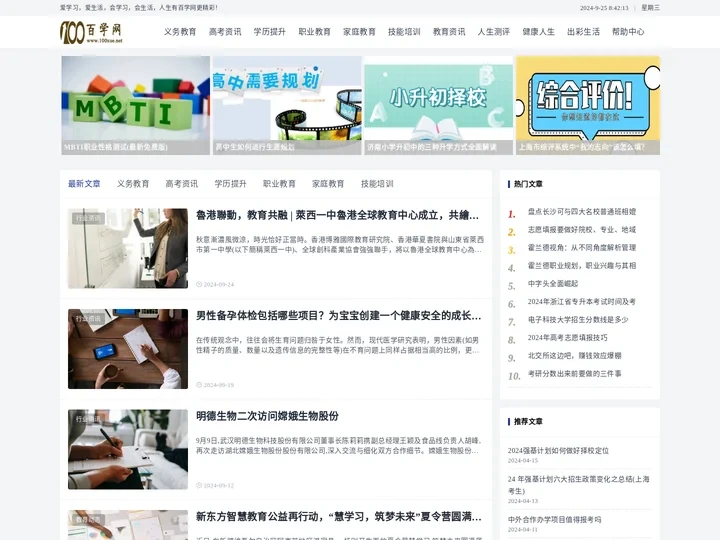The width and height of the screenshot is (720, 540).
Task: Open the 义务教育 top navigation item
Action: click(180, 32)
